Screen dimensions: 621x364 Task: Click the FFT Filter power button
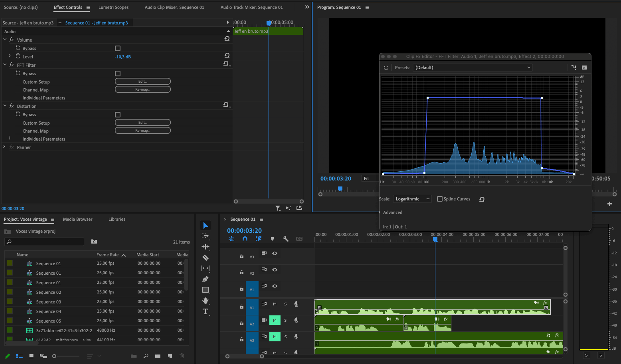coord(386,68)
